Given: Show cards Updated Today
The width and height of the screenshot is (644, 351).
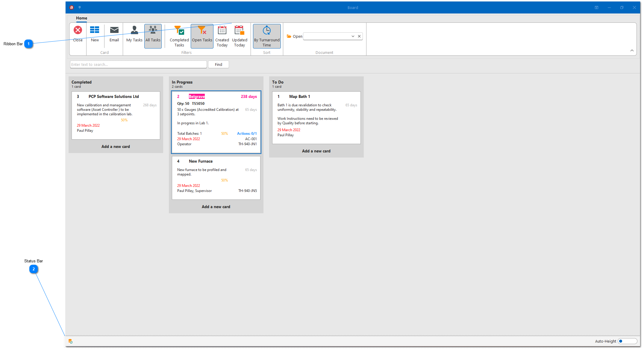Looking at the screenshot, I should 240,36.
